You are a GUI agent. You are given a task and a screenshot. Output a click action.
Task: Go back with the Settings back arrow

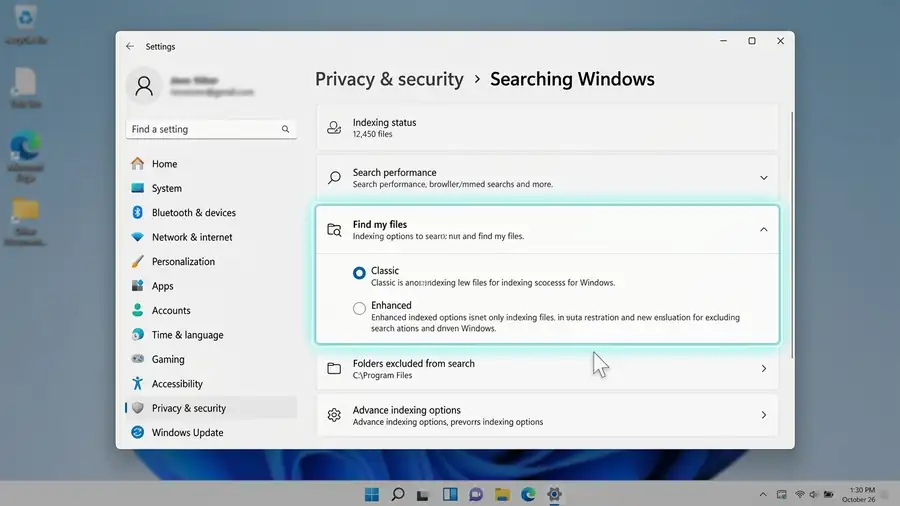point(130,46)
